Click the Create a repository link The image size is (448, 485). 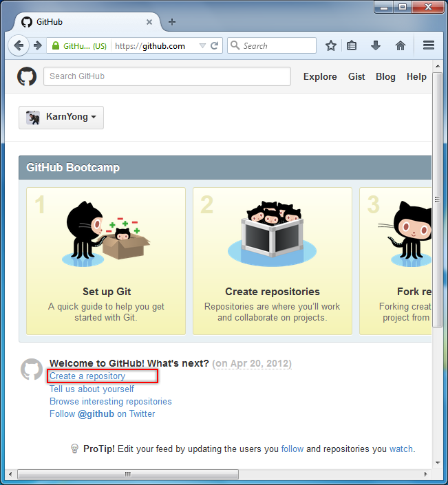coord(87,376)
